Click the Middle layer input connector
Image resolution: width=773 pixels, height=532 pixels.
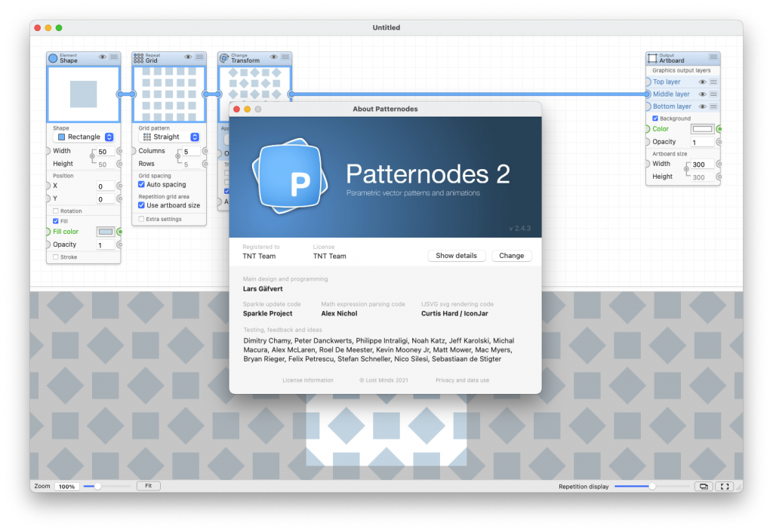pos(648,94)
